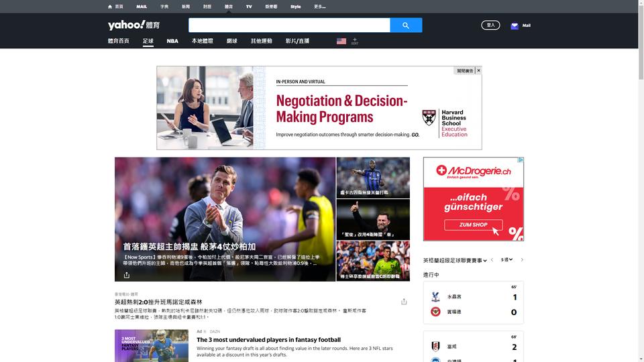This screenshot has width=644, height=362.
Task: Open the 更多... menu in top bar
Action: pyautogui.click(x=319, y=7)
